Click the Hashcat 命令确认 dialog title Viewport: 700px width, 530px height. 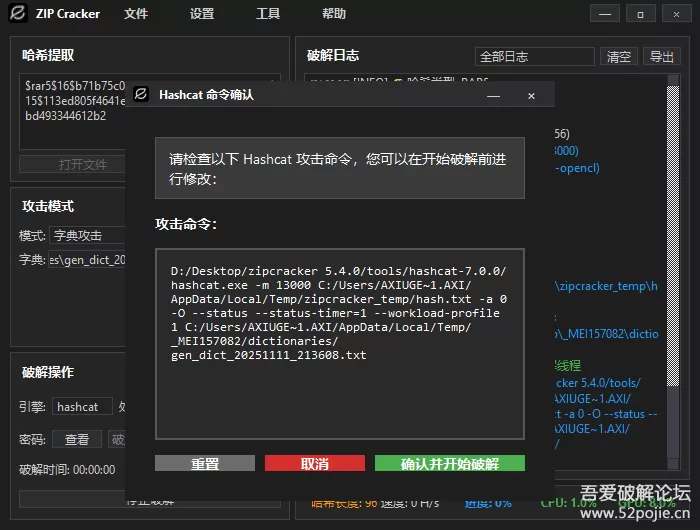[x=206, y=95]
